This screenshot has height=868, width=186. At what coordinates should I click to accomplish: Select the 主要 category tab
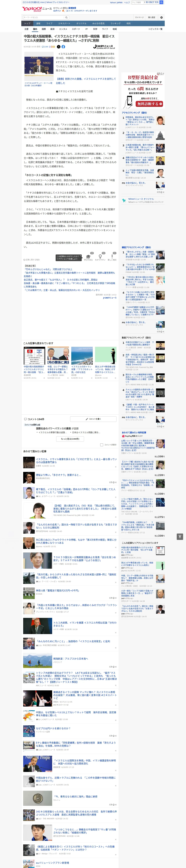[26, 29]
